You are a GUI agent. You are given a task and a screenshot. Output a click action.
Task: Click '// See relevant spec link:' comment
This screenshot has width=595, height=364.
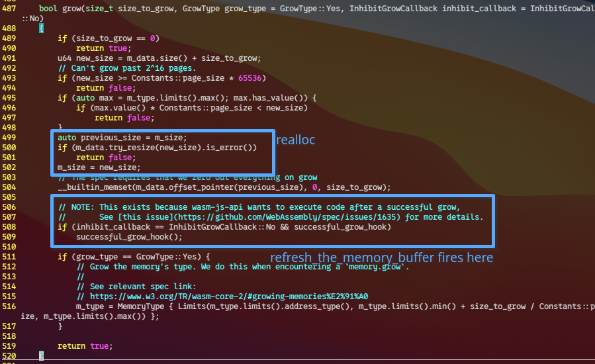click(x=136, y=287)
